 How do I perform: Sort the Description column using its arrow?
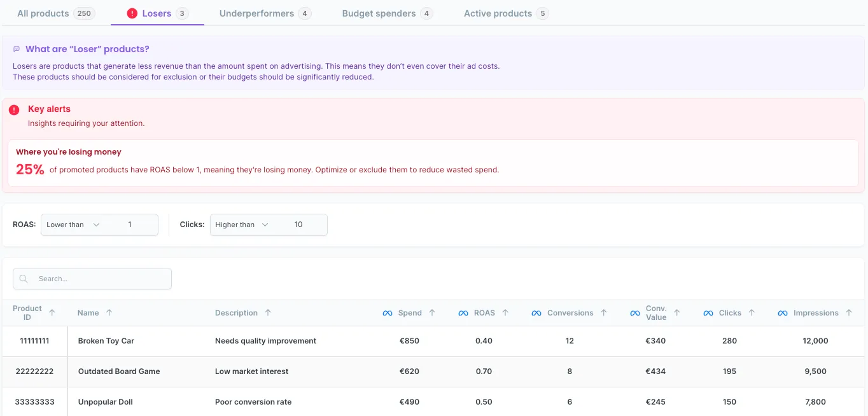(x=268, y=312)
